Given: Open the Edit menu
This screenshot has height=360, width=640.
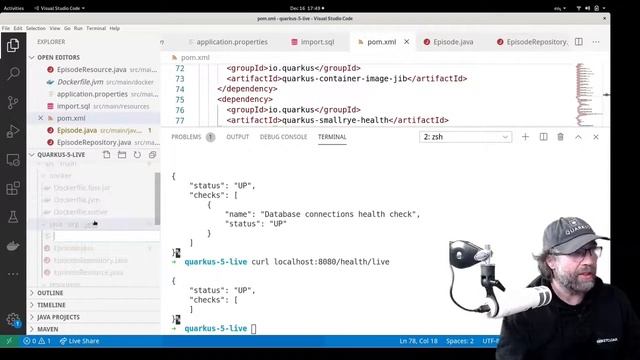Looking at the screenshot, I should pos(18,28).
